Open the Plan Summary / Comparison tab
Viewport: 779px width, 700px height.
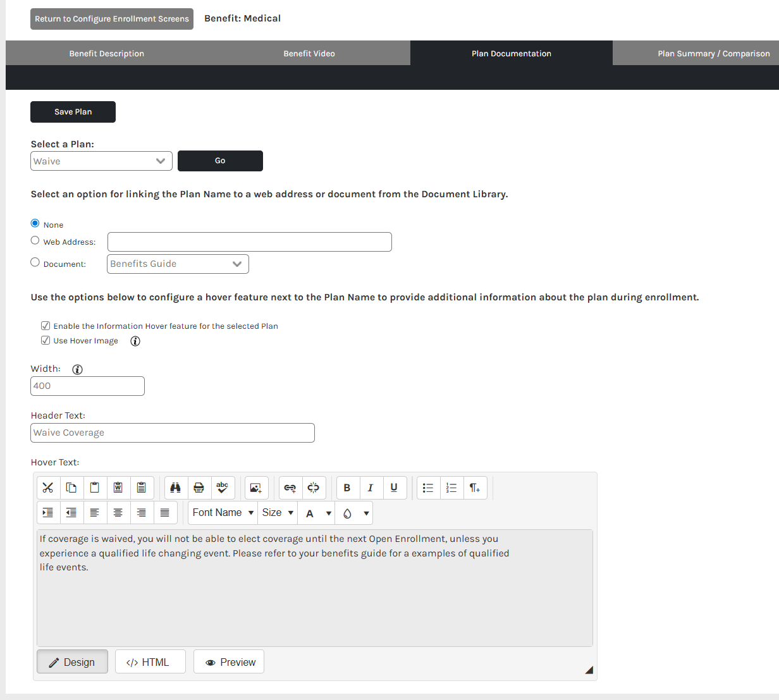pyautogui.click(x=696, y=53)
